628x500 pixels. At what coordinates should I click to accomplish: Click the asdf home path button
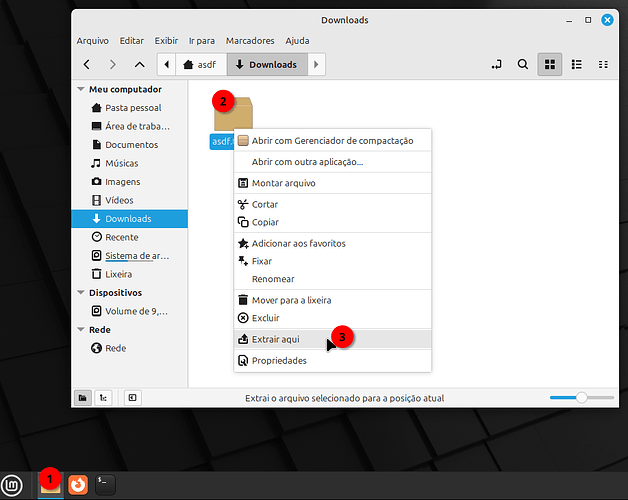pyautogui.click(x=201, y=65)
